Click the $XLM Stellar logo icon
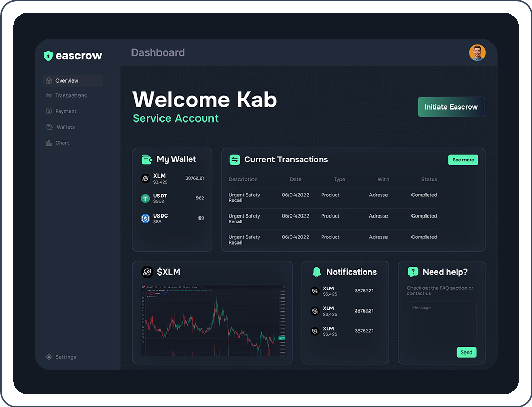Screen dimensions: 532x407 point(147,272)
